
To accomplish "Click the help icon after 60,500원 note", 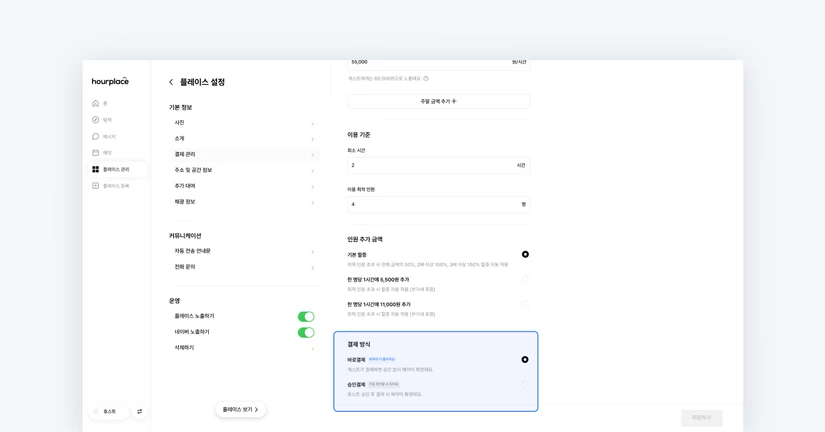I will (426, 78).
